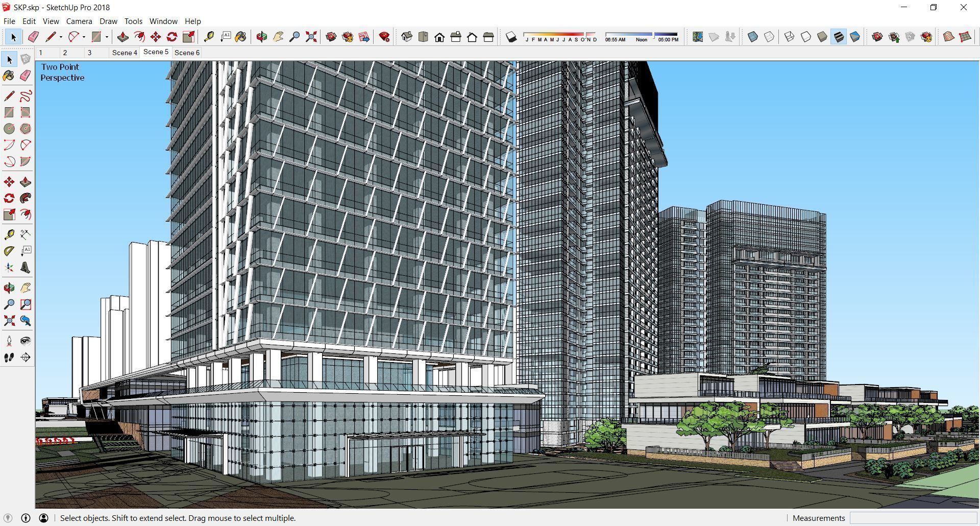Image resolution: width=980 pixels, height=526 pixels.
Task: Switch to the Scene 4 tab
Action: (125, 53)
